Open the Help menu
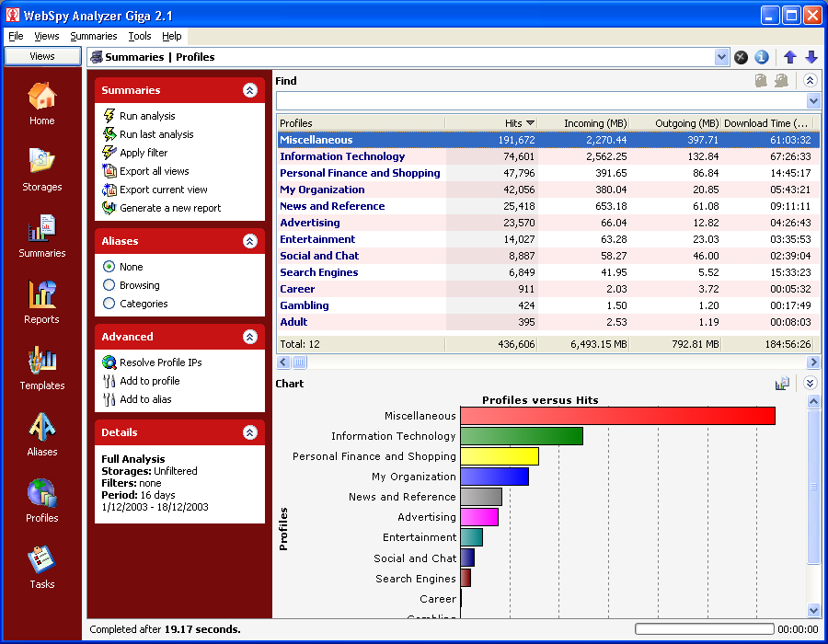The image size is (828, 644). 172,36
